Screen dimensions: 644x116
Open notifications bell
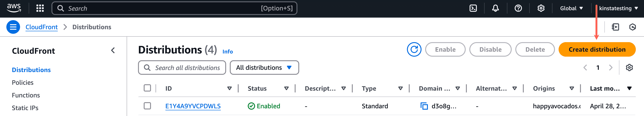495,8
